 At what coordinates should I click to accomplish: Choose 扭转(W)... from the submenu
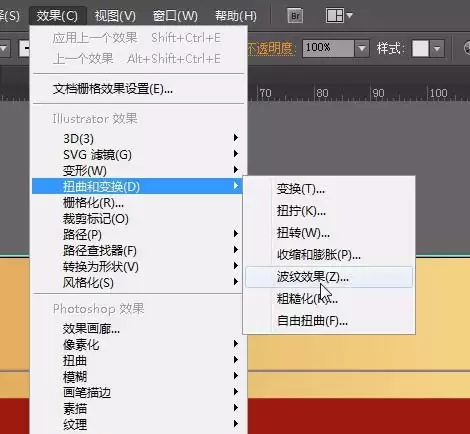point(303,233)
